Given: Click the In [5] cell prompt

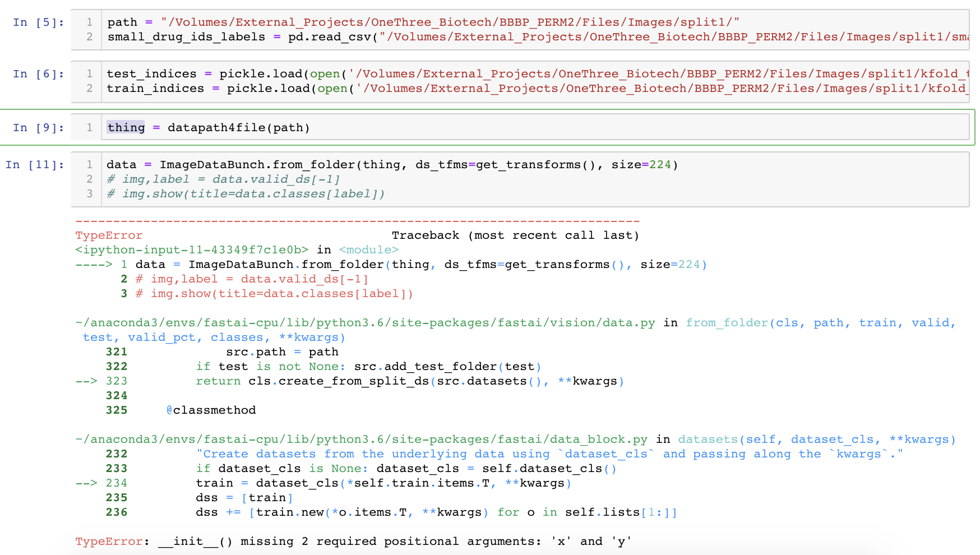Looking at the screenshot, I should [38, 22].
